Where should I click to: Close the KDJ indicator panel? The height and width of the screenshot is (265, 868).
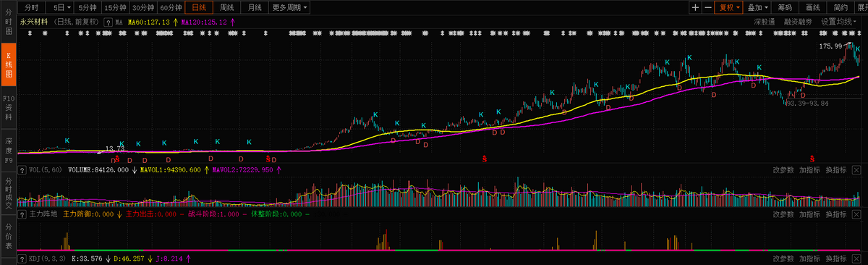(856, 258)
